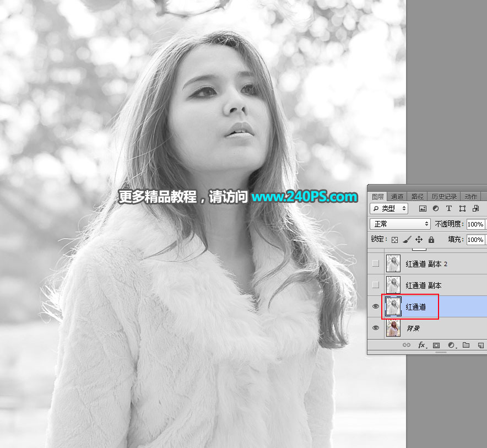Add a layer mask
The image size is (487, 448).
point(436,345)
